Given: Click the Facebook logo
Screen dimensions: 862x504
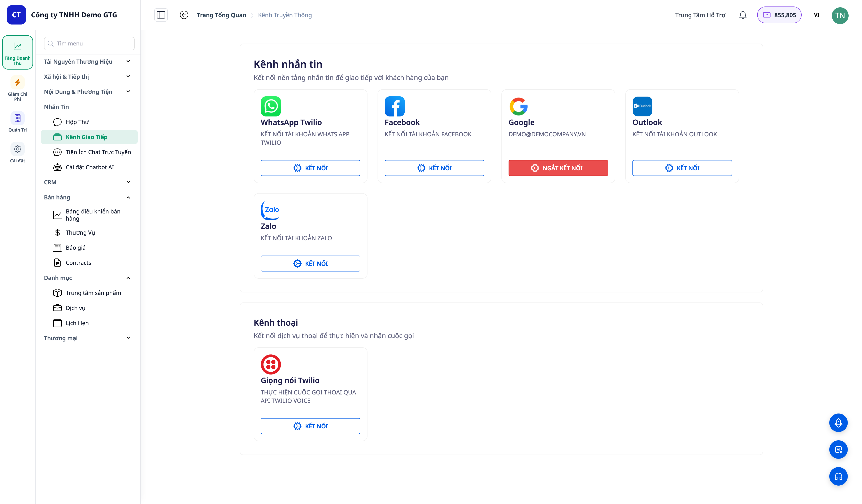Looking at the screenshot, I should pyautogui.click(x=395, y=106).
